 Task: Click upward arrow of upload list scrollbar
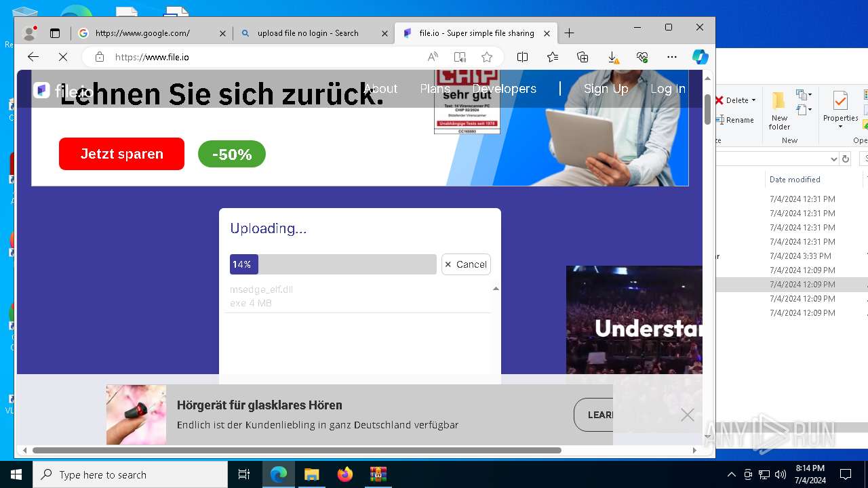point(496,289)
